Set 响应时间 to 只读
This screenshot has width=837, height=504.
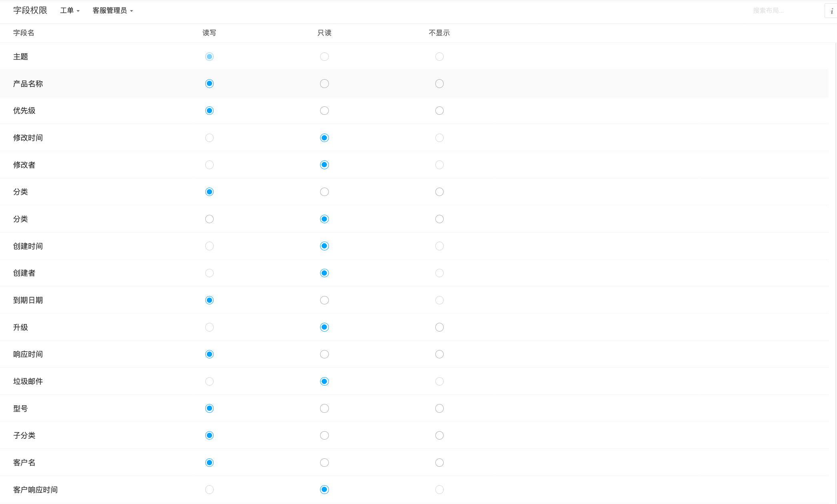coord(324,354)
